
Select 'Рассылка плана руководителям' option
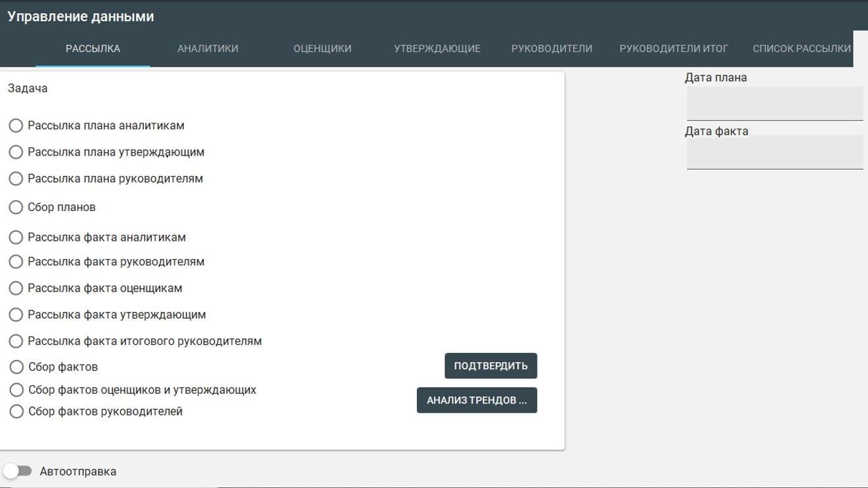click(x=16, y=179)
